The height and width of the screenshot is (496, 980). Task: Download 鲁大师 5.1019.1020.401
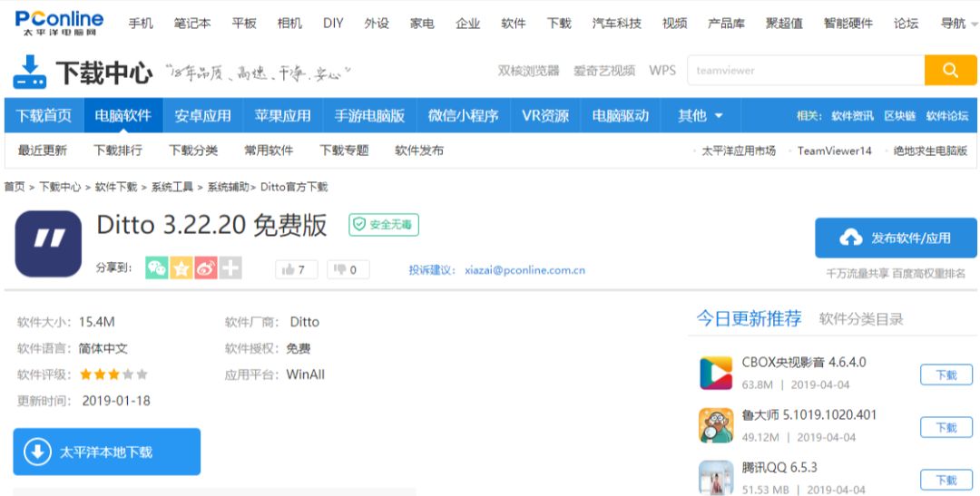pyautogui.click(x=946, y=427)
